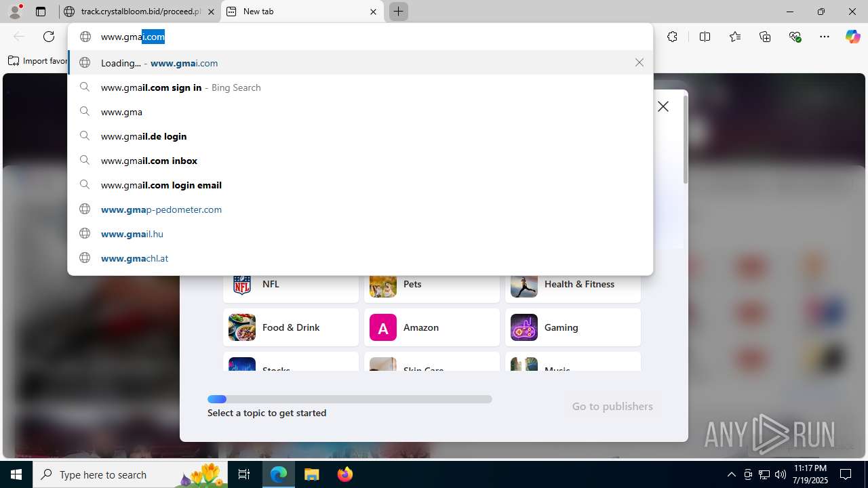Click the dialog vertical scrollbar

tap(686, 140)
